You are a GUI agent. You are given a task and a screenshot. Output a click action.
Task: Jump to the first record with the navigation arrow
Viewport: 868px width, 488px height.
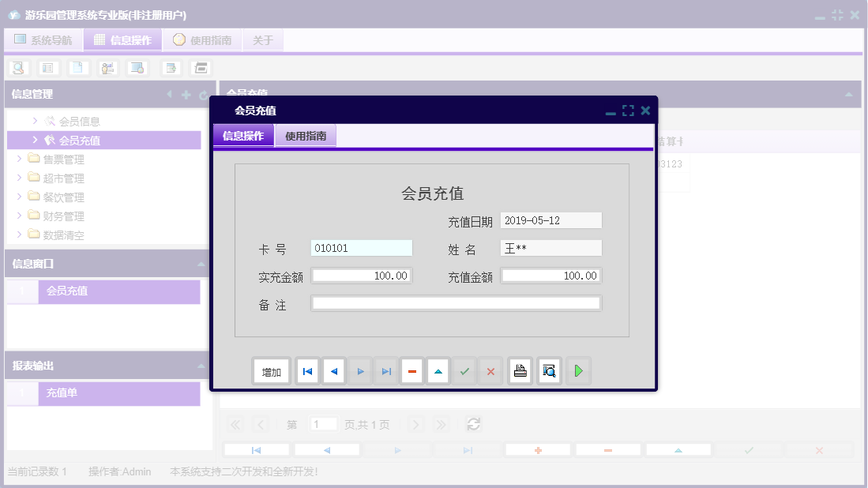click(x=306, y=370)
